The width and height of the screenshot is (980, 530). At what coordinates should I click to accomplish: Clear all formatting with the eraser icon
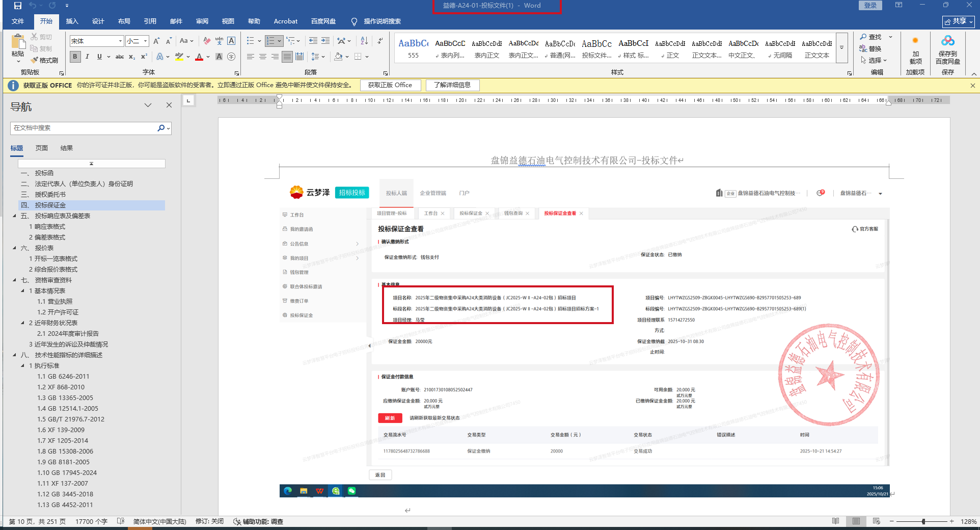206,41
